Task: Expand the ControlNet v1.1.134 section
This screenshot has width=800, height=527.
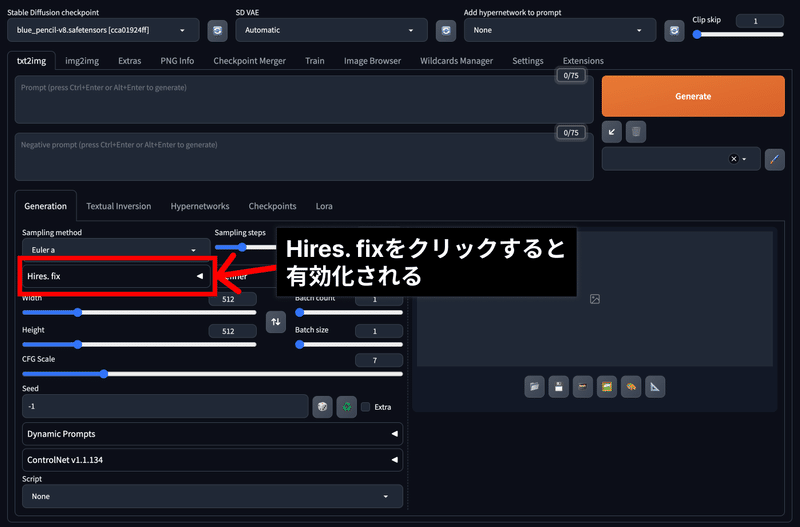Action: [x=212, y=460]
